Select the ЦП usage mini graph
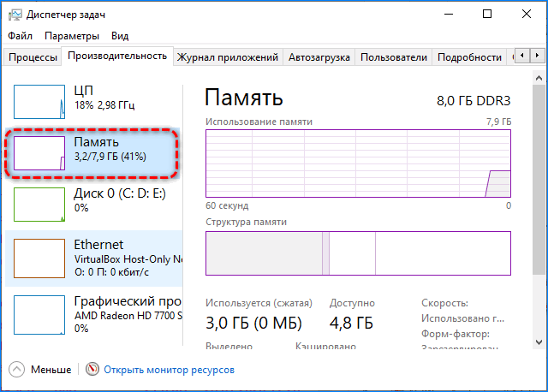 39,102
